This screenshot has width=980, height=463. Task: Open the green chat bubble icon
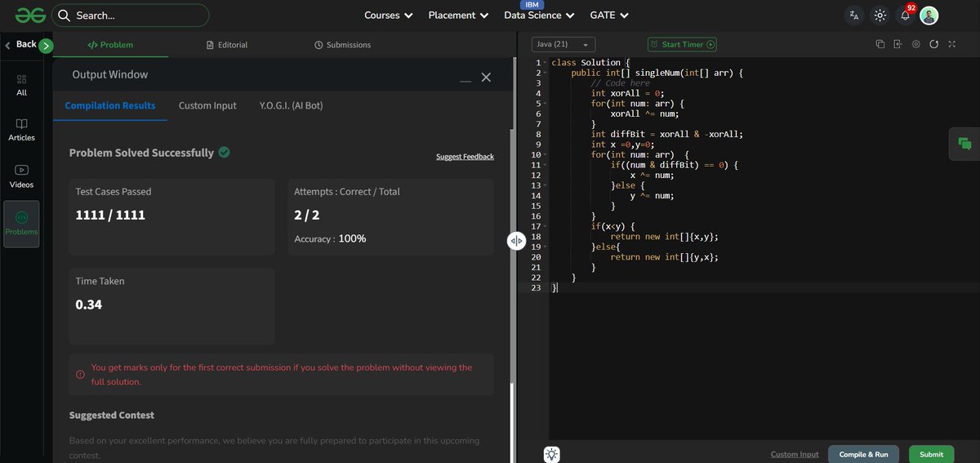coord(964,144)
